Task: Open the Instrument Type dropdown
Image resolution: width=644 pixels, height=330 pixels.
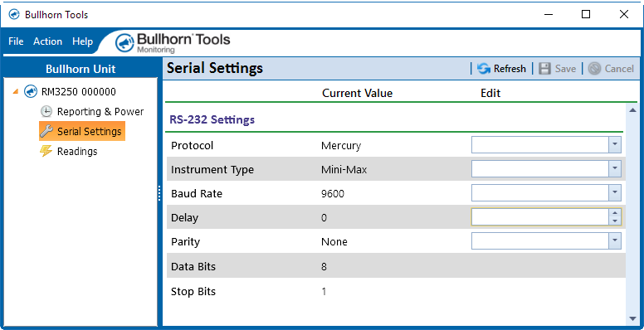Action: pyautogui.click(x=615, y=168)
